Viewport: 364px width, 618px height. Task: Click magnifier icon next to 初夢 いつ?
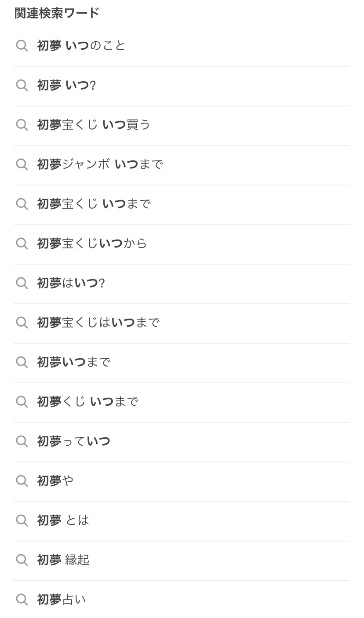point(22,85)
